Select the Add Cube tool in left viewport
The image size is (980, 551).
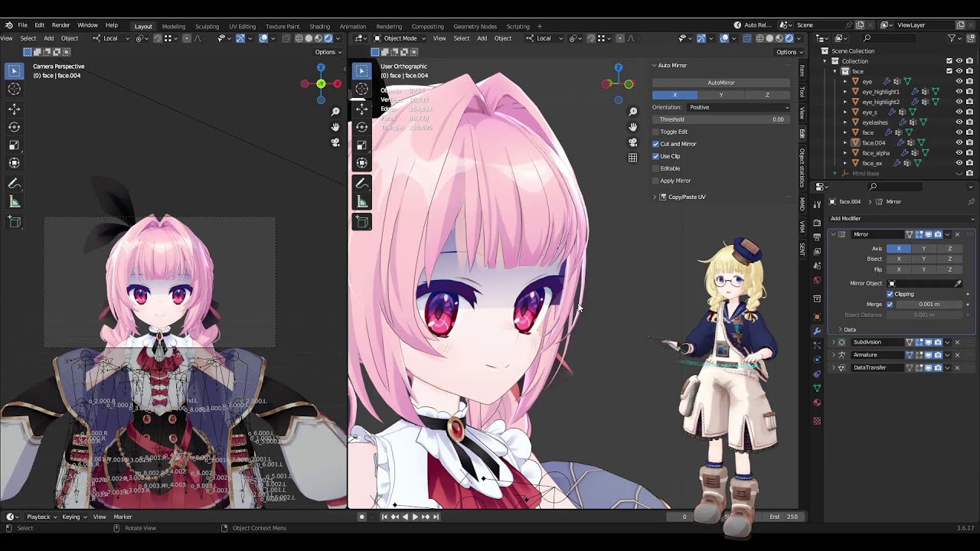click(x=14, y=222)
